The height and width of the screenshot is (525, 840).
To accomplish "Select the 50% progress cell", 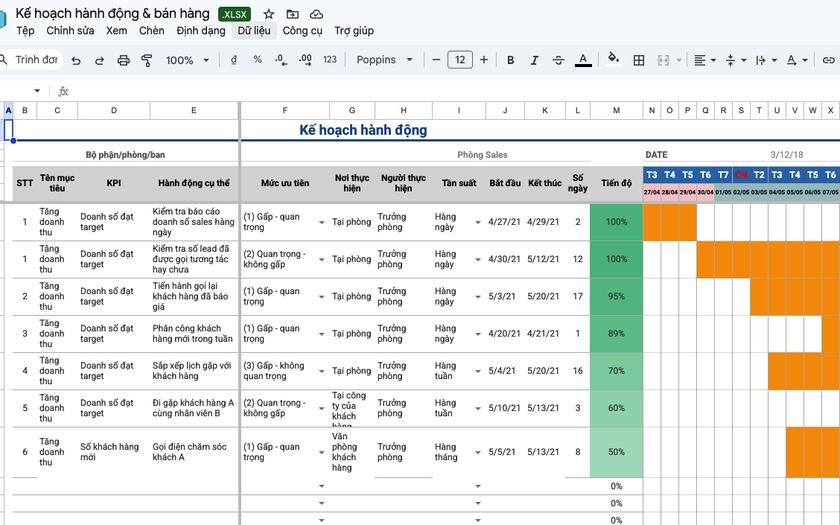I will (x=617, y=452).
